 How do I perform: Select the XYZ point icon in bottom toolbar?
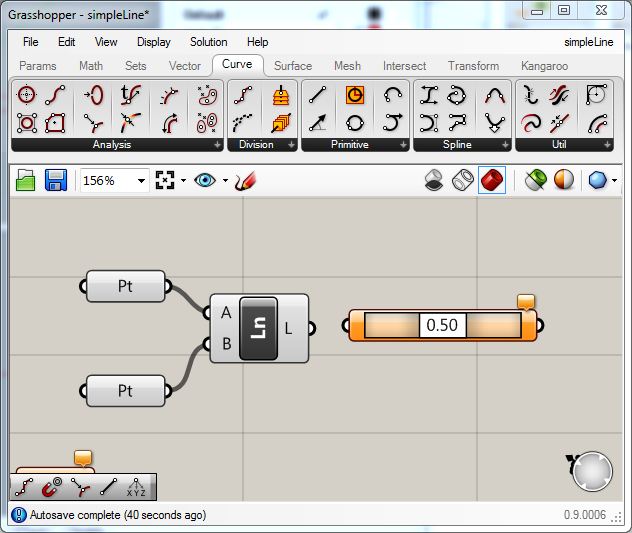coord(136,487)
